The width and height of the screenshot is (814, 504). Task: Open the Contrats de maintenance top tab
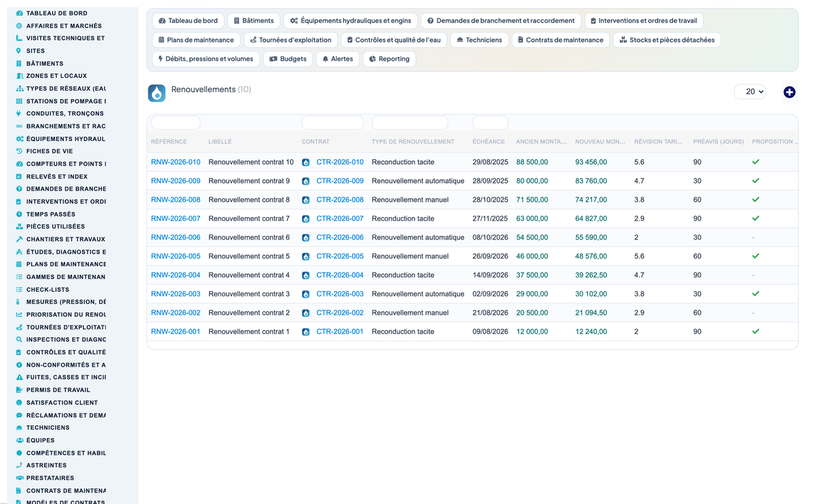[561, 40]
